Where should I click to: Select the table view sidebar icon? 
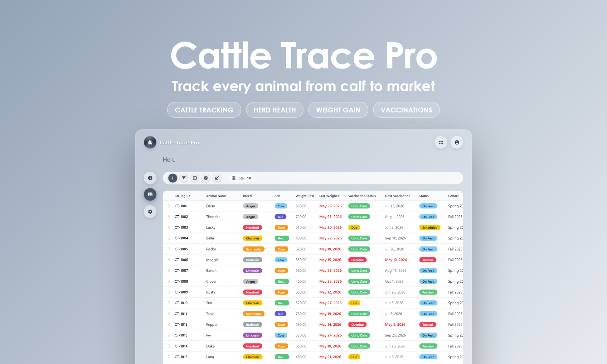(150, 194)
